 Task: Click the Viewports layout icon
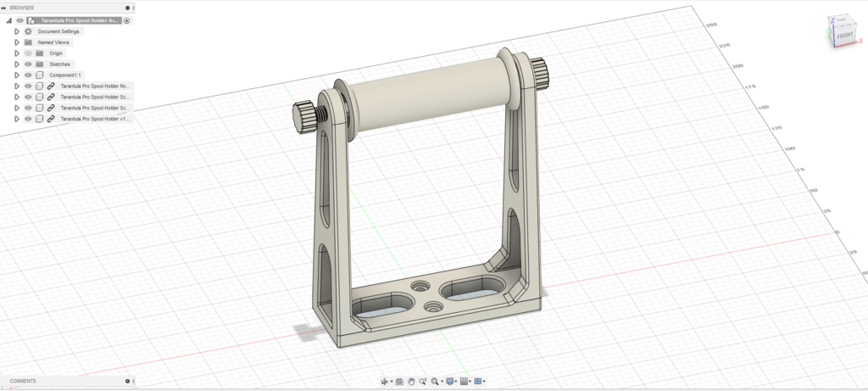point(478,382)
